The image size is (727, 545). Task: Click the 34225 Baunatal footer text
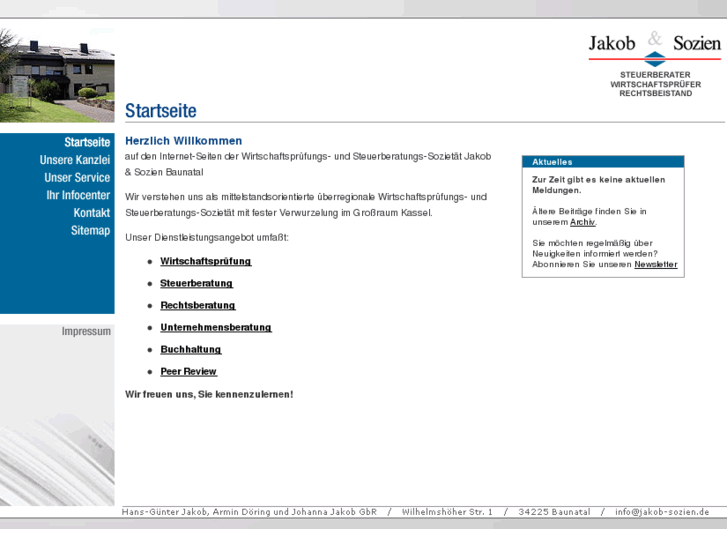554,512
